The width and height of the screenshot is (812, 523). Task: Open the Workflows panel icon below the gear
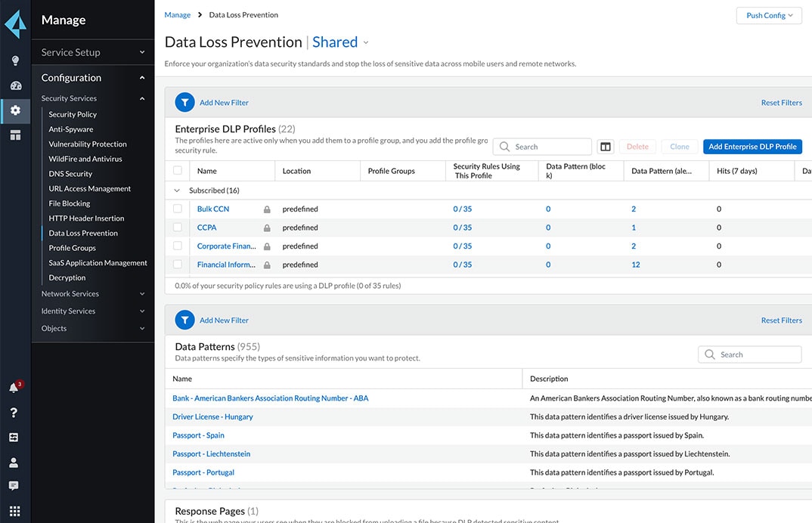(14, 135)
